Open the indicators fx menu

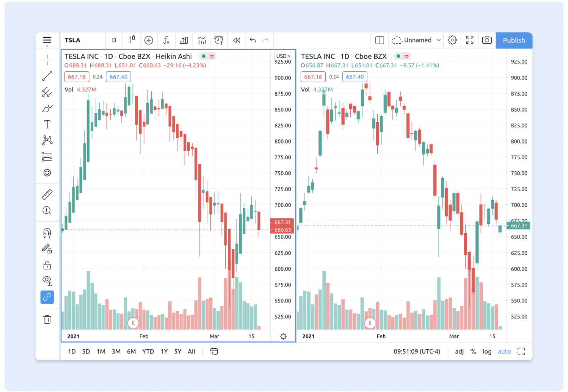click(x=166, y=40)
